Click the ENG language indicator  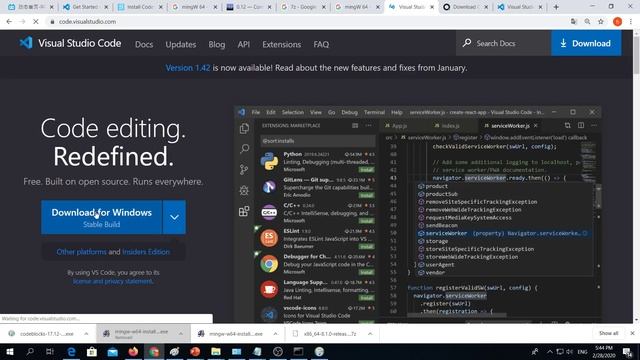click(582, 351)
